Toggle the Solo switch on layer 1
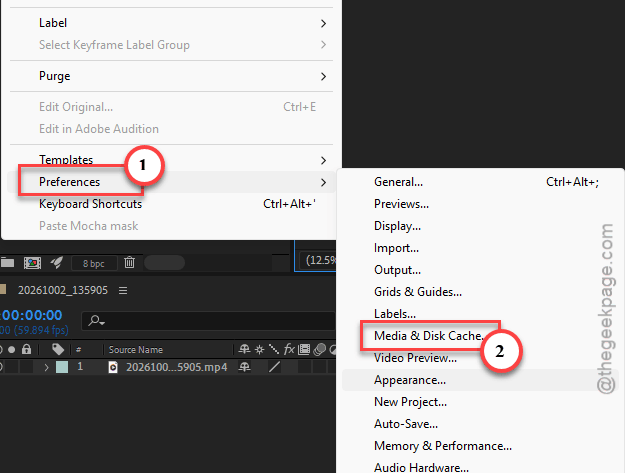 coord(12,367)
